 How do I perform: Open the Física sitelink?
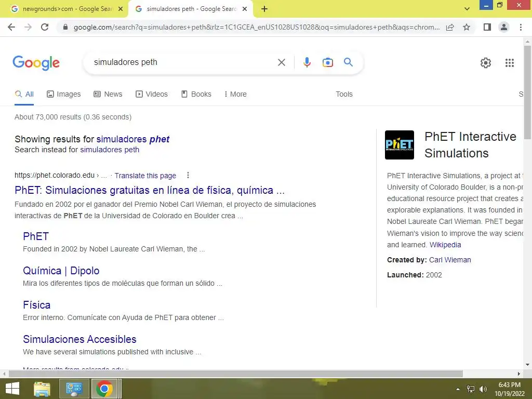[37, 304]
